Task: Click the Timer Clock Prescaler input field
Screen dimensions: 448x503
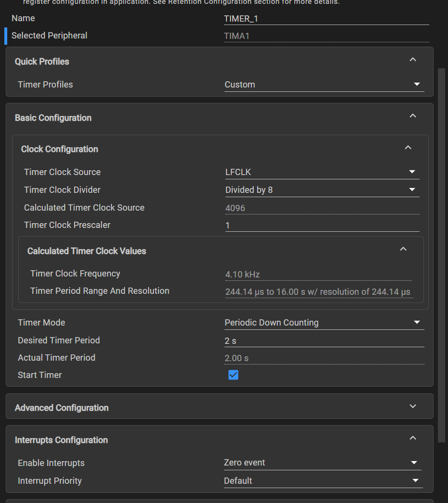Action: point(322,226)
